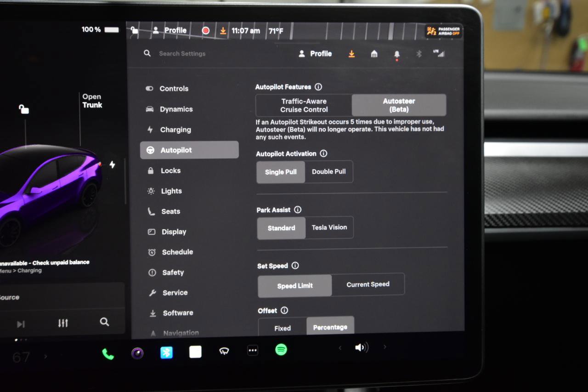Set speed to Current Speed
The height and width of the screenshot is (392, 588).
pos(368,284)
